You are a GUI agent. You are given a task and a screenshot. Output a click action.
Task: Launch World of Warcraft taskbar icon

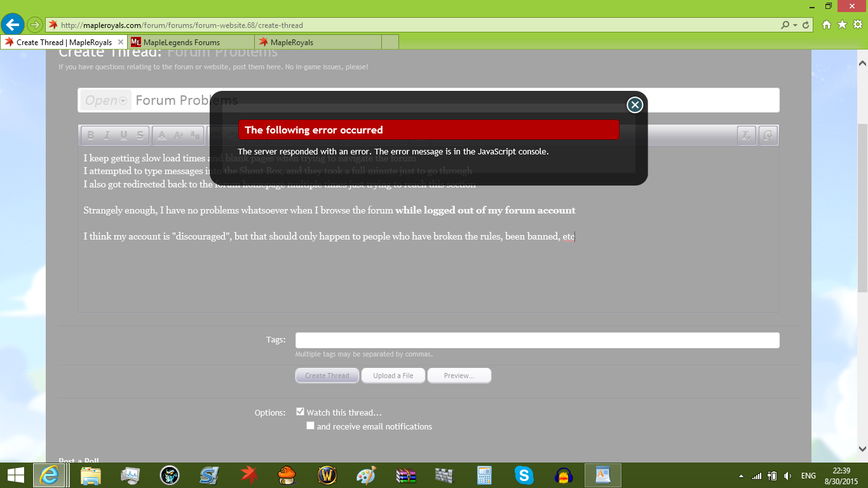pyautogui.click(x=327, y=475)
